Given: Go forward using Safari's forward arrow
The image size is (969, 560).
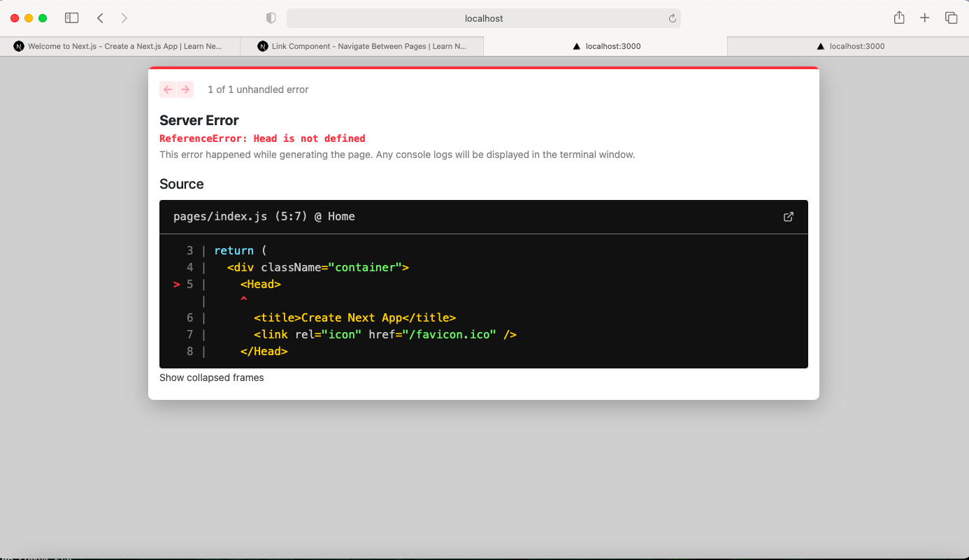Looking at the screenshot, I should [x=124, y=18].
